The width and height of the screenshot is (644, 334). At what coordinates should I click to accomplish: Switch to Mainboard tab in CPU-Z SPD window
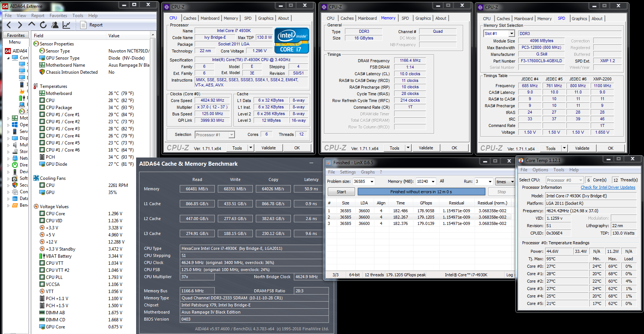pyautogui.click(x=523, y=19)
